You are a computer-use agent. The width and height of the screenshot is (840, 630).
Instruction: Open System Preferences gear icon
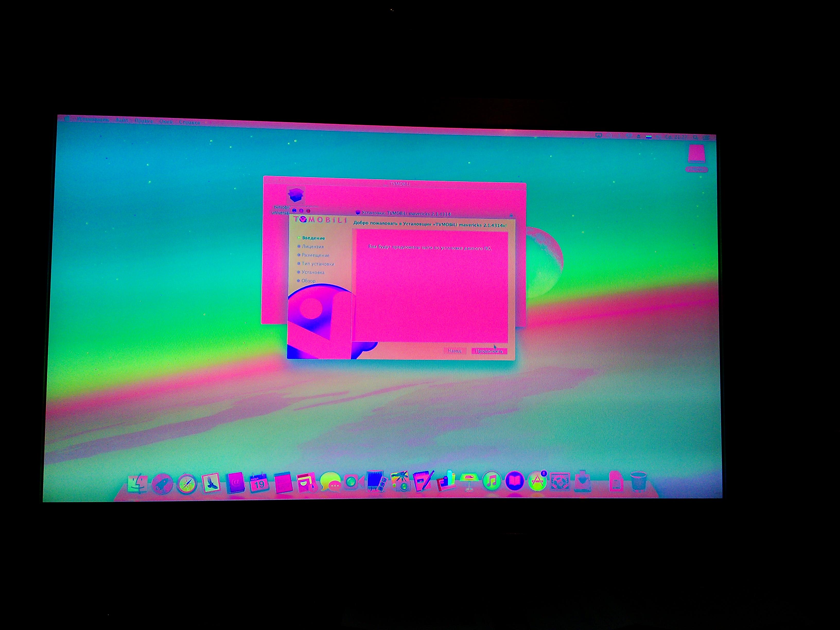tap(560, 482)
